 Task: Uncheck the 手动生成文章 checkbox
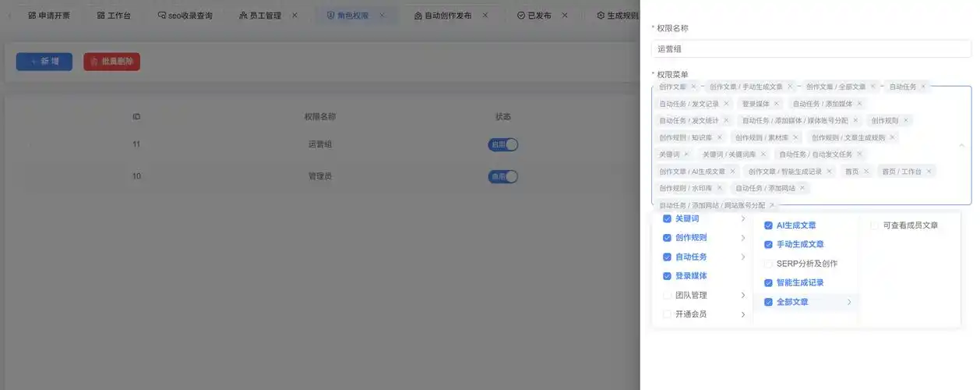coord(768,244)
